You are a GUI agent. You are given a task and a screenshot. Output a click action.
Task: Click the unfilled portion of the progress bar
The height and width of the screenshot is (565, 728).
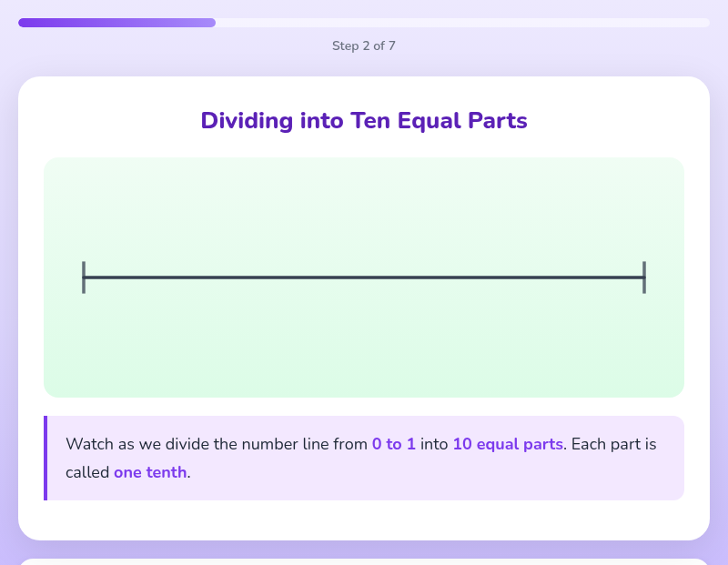coord(455,22)
